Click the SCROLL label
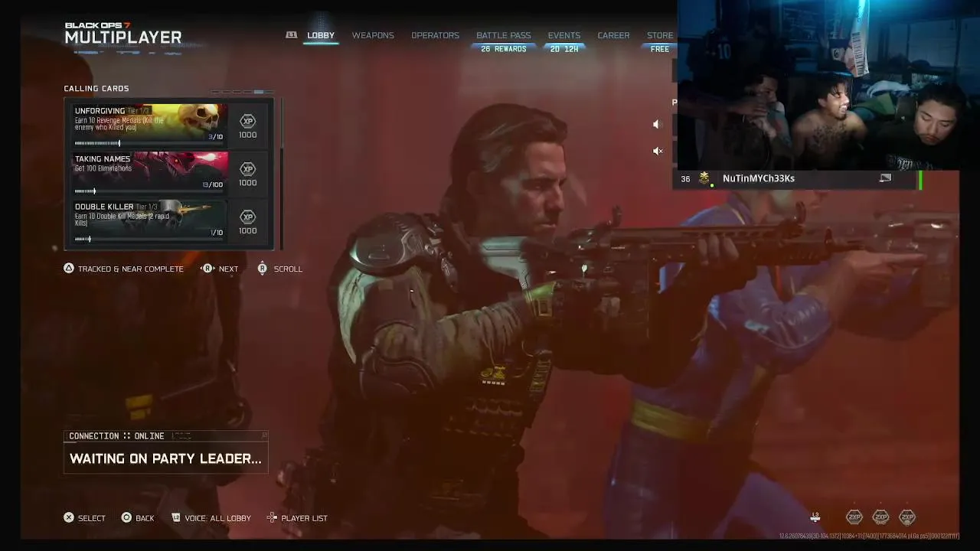 coord(288,269)
